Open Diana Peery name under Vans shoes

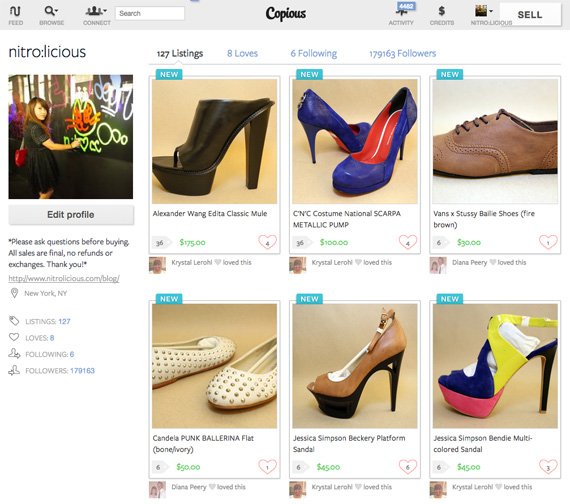tap(469, 262)
